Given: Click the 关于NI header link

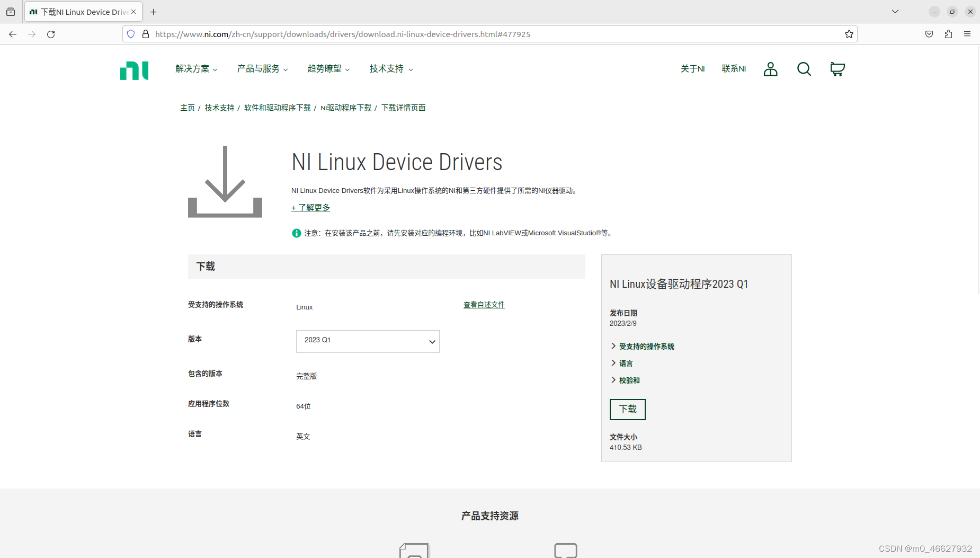Looking at the screenshot, I should pos(692,69).
